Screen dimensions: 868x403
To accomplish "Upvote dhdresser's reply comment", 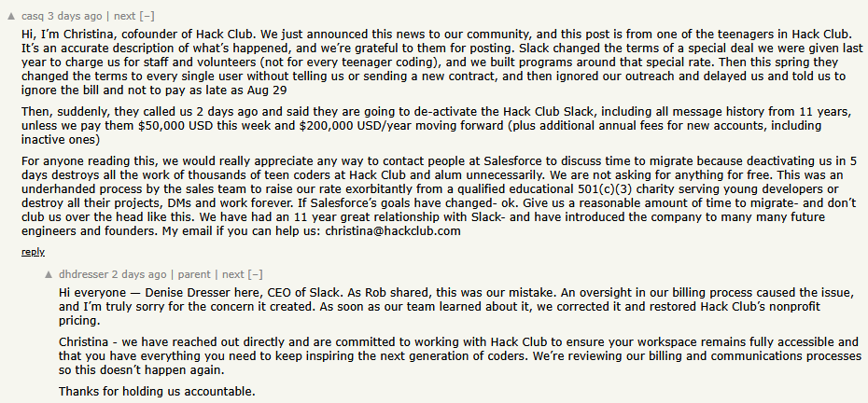I will (49, 274).
